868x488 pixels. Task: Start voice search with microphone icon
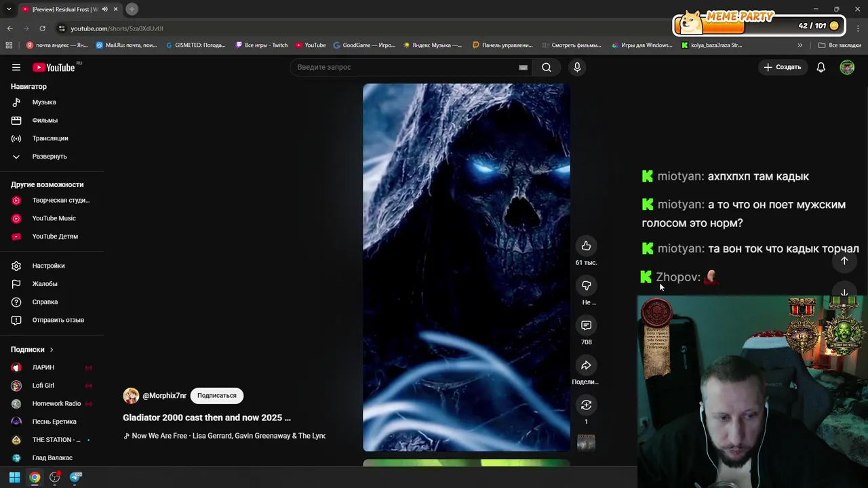coord(577,67)
